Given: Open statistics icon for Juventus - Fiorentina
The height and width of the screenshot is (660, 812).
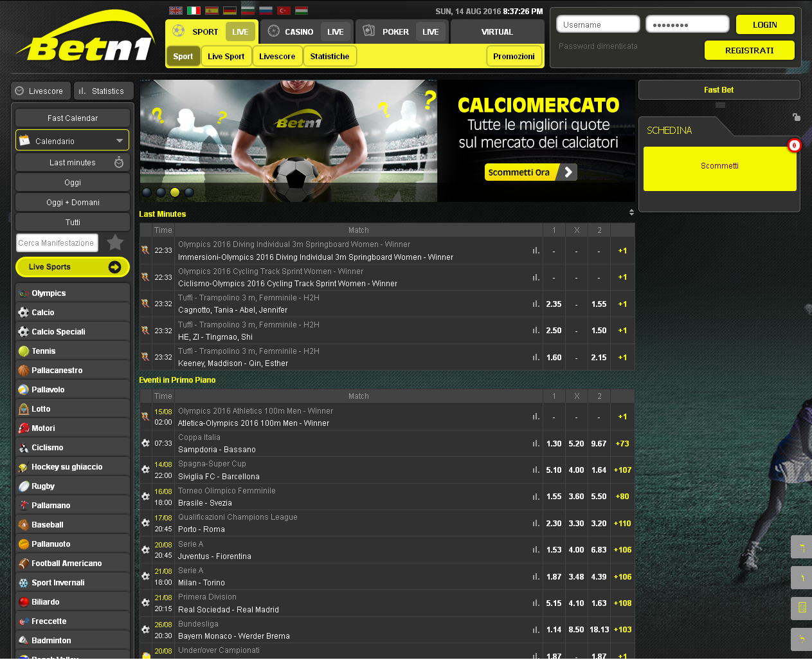Looking at the screenshot, I should pos(536,549).
